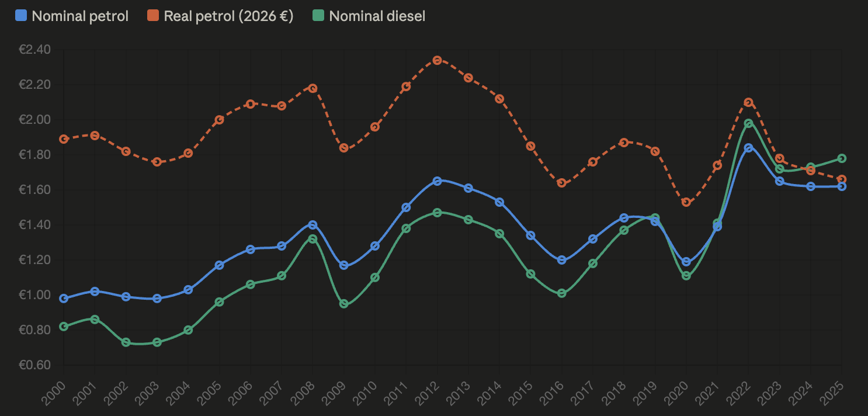Click the Real petrol 2008 data point
This screenshot has height=416, width=868.
313,88
